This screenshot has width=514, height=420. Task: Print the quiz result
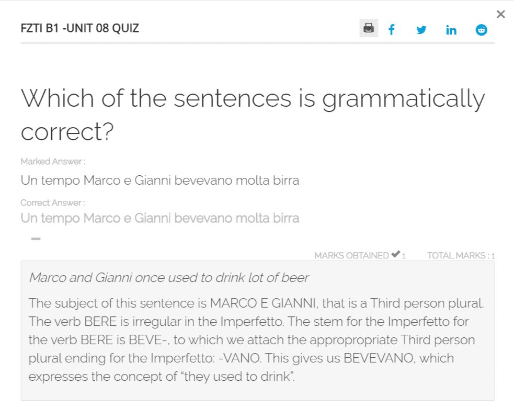coord(369,28)
